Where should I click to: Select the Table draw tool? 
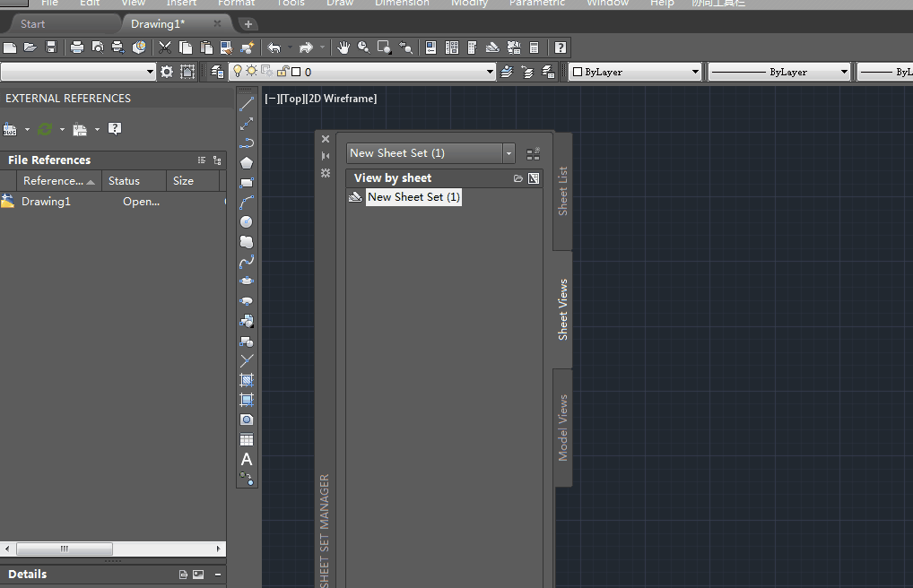pyautogui.click(x=247, y=440)
